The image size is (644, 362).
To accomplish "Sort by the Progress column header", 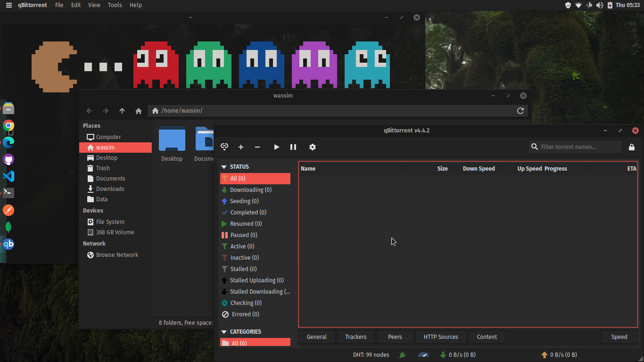I will (x=567, y=169).
